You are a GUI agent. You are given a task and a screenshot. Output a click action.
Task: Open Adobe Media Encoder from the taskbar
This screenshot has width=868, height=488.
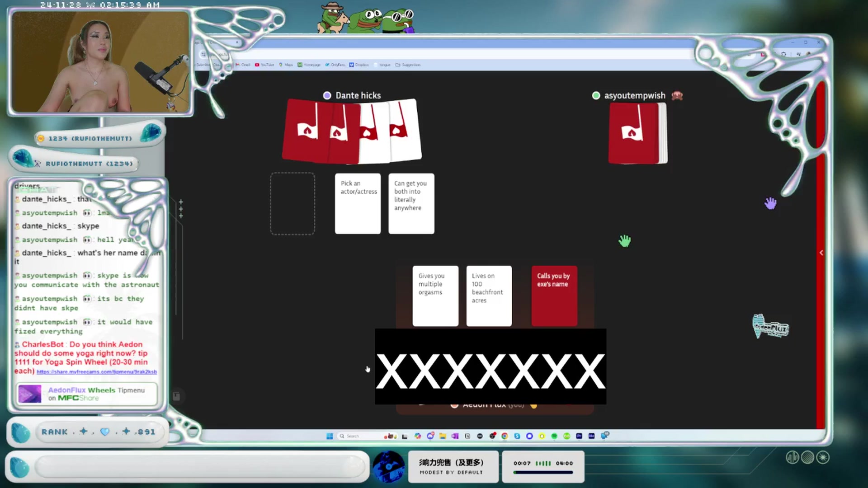591,436
